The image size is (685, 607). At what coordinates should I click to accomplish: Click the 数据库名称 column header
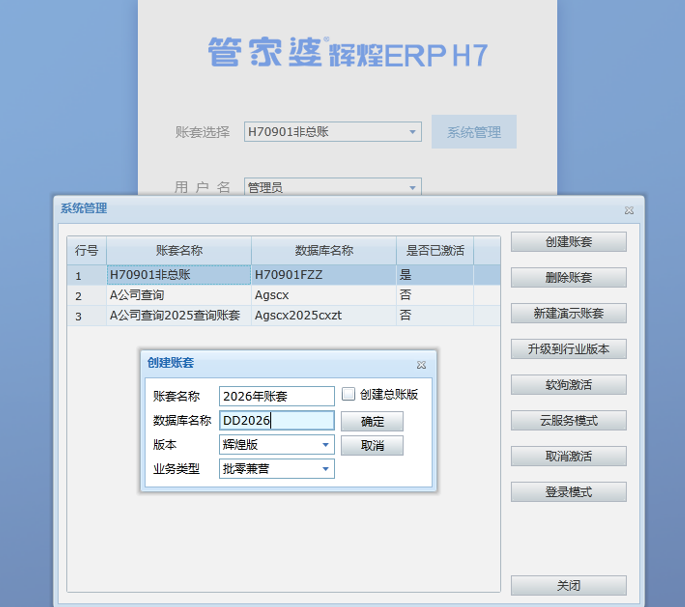tap(323, 250)
